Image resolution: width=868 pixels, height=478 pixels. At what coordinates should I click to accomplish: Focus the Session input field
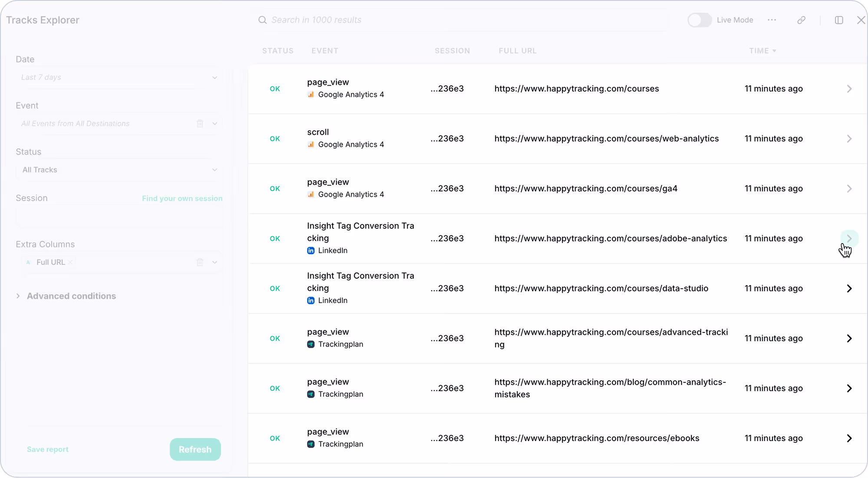point(119,216)
